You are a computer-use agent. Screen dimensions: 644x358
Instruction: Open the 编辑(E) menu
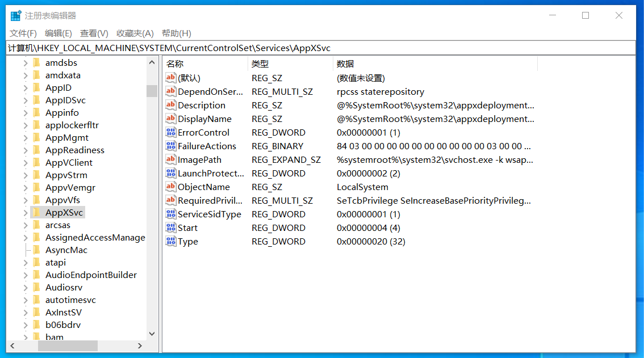[x=58, y=33]
